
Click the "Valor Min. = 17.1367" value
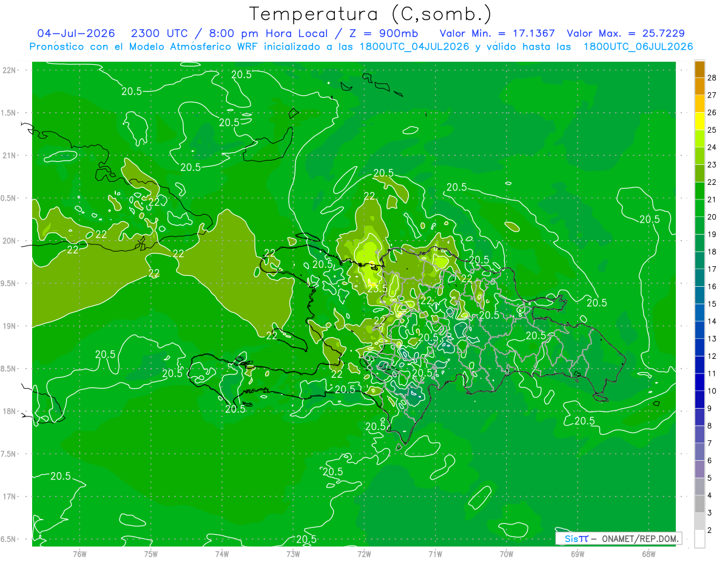pyautogui.click(x=497, y=33)
